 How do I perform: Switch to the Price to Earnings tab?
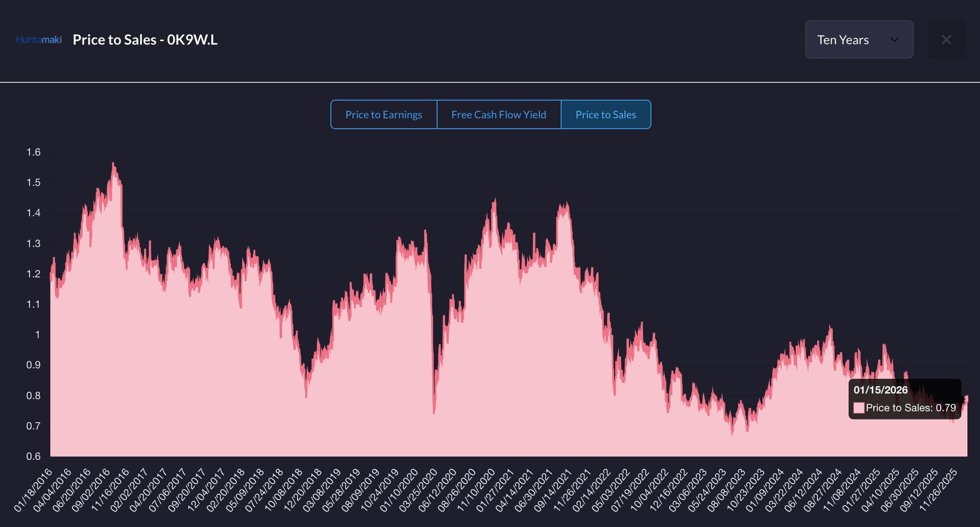[x=384, y=114]
